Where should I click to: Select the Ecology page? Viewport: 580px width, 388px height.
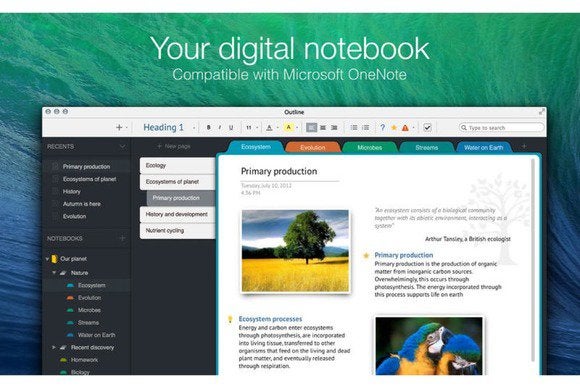[178, 165]
